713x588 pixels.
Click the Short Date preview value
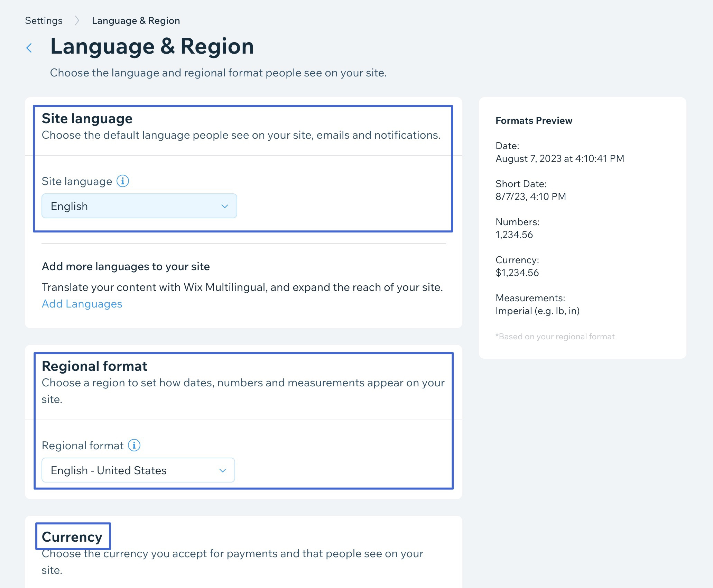tap(530, 196)
